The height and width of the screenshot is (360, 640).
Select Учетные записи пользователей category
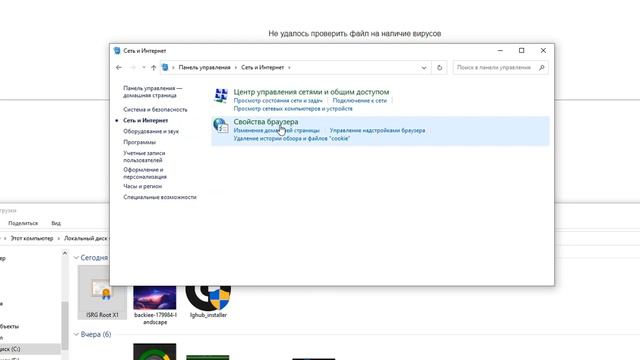click(144, 157)
